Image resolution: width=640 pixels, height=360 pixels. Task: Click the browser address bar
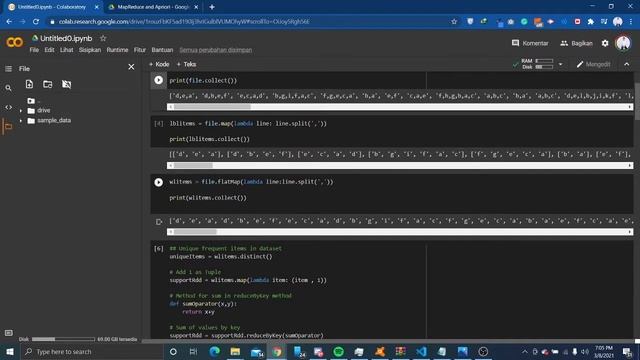point(249,21)
